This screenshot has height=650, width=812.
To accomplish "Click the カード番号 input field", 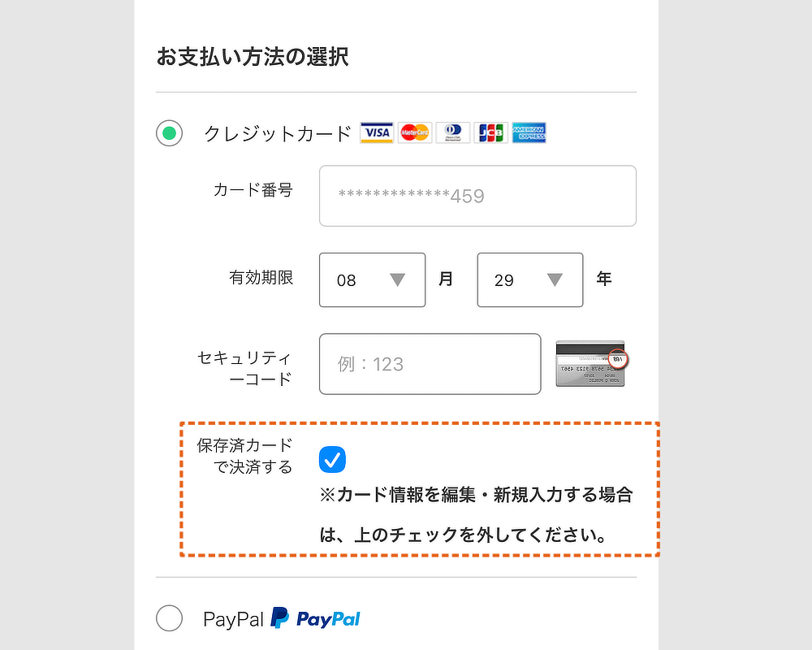I will point(477,196).
